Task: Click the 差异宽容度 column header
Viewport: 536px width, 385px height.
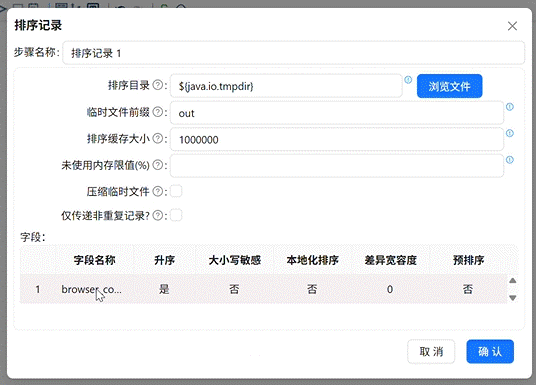Action: click(x=390, y=260)
